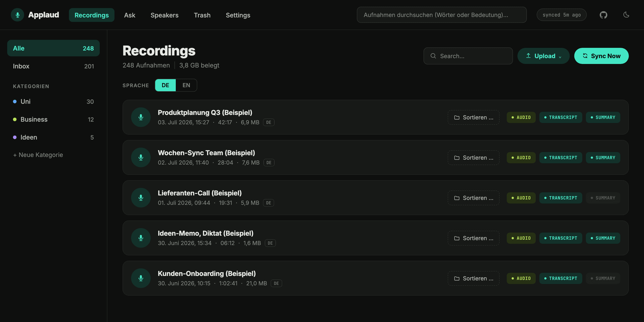Click microphone icon of Kunden-Onboarding recording

pyautogui.click(x=141, y=278)
